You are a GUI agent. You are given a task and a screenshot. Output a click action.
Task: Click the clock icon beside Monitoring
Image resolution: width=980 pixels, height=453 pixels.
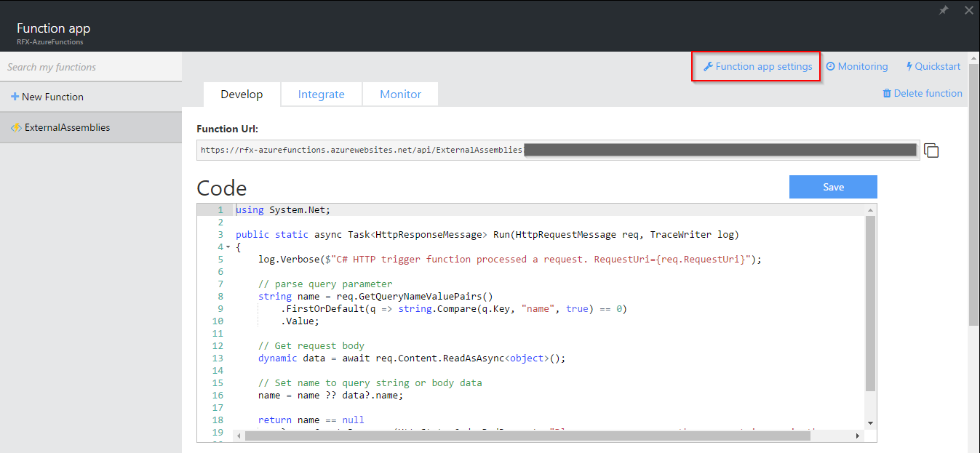tap(830, 67)
